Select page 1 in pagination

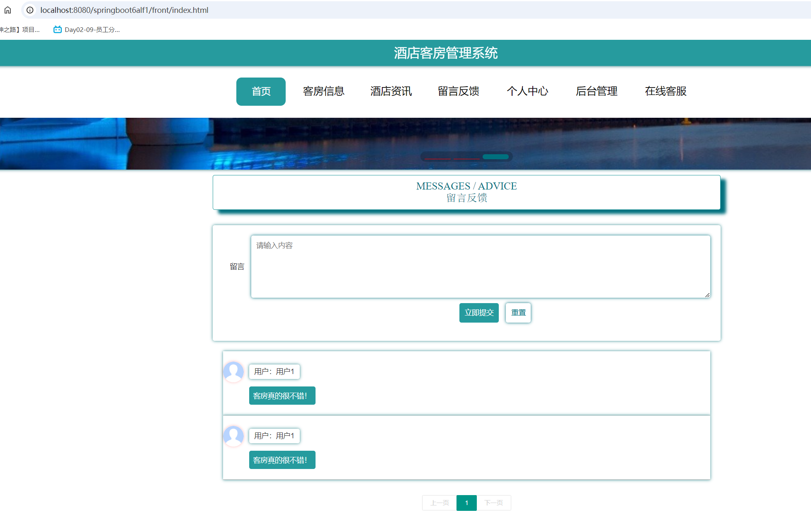(466, 503)
